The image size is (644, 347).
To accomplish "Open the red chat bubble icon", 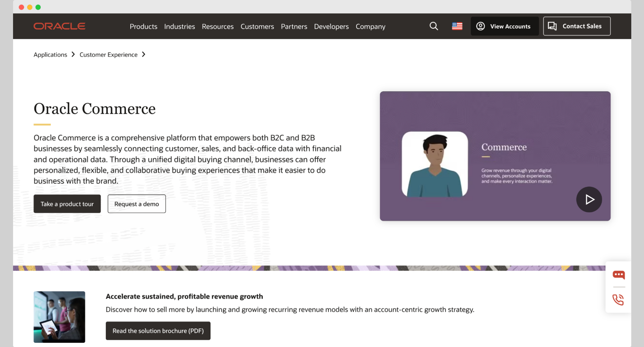I will click(619, 275).
